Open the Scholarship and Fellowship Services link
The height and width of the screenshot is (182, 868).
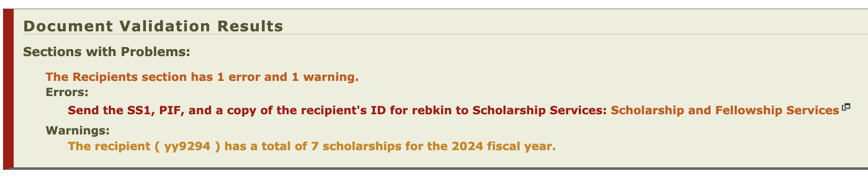tap(725, 110)
